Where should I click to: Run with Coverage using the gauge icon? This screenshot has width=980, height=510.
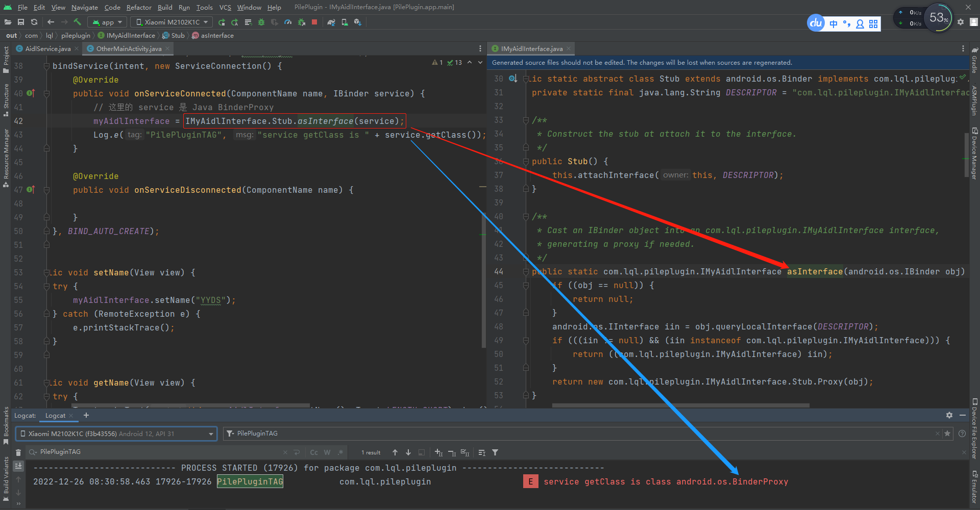click(275, 22)
